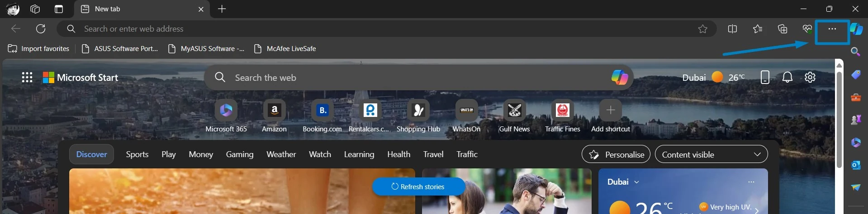
Task: Open the sidebar Search icon
Action: tap(855, 51)
